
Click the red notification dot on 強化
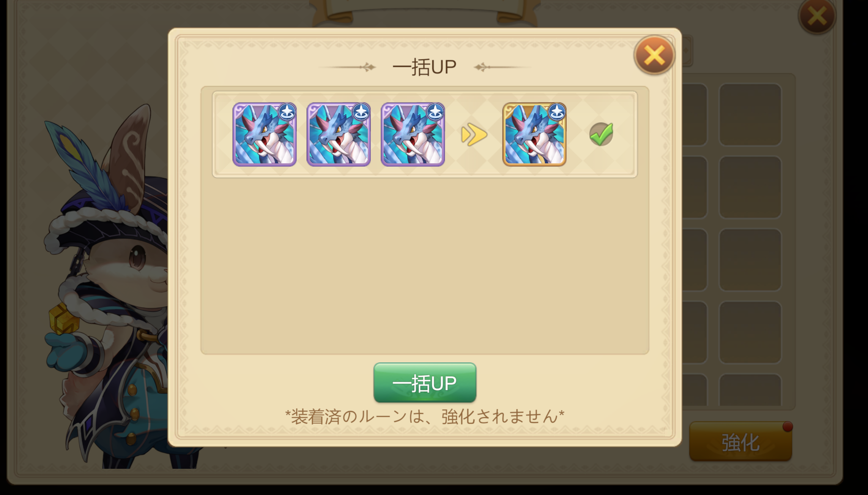(788, 427)
